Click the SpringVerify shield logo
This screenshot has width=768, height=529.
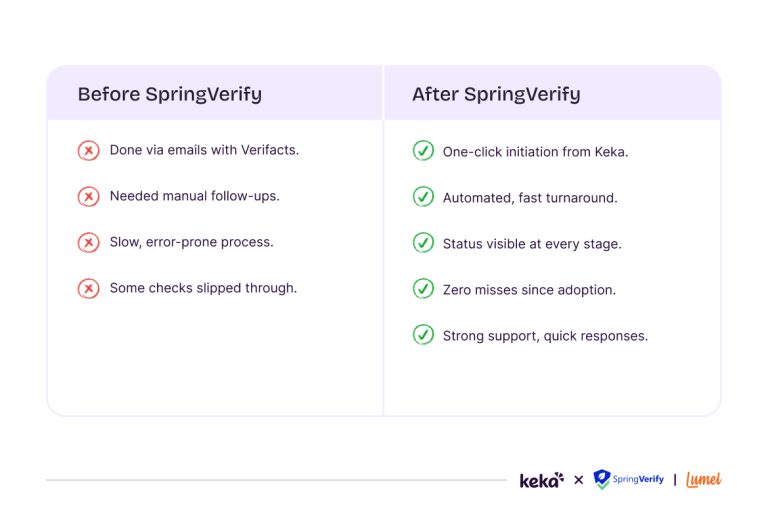tap(602, 480)
